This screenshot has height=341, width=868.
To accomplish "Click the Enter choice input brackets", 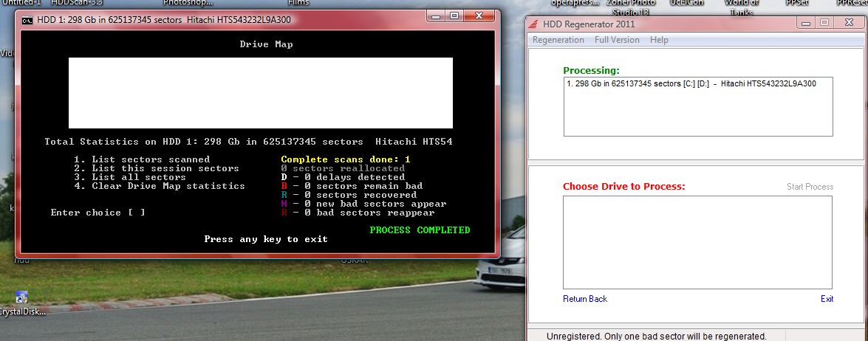I will (x=136, y=213).
